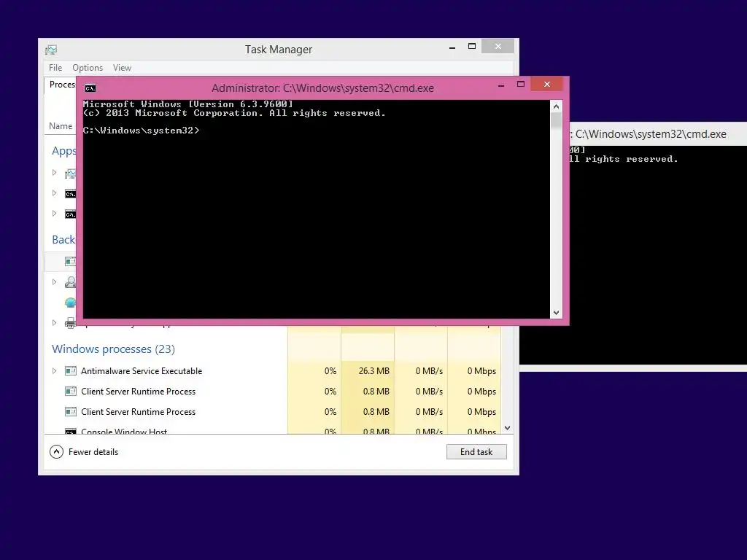Viewport: 747px width, 560px height.
Task: Click the first Client Server Runtime Process icon
Action: click(x=71, y=392)
